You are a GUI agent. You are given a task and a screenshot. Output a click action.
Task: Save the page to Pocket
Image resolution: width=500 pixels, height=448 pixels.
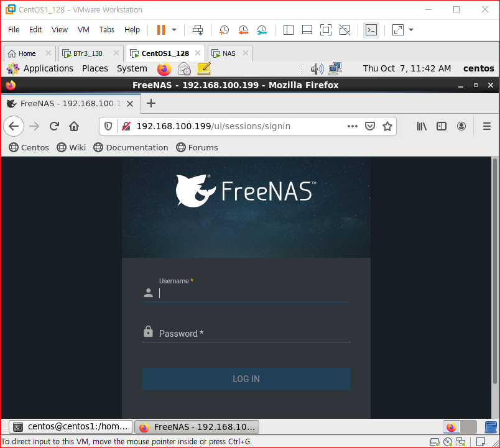[370, 126]
